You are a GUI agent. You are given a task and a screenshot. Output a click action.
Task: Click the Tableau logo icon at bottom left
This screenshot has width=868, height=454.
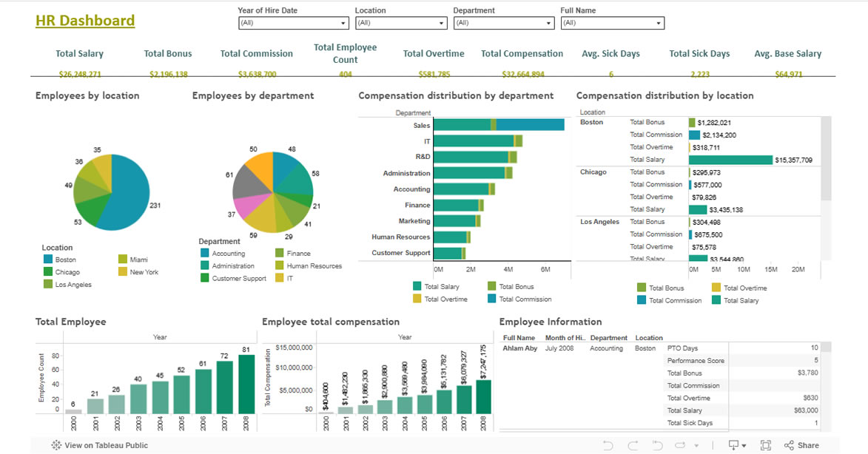coord(55,445)
